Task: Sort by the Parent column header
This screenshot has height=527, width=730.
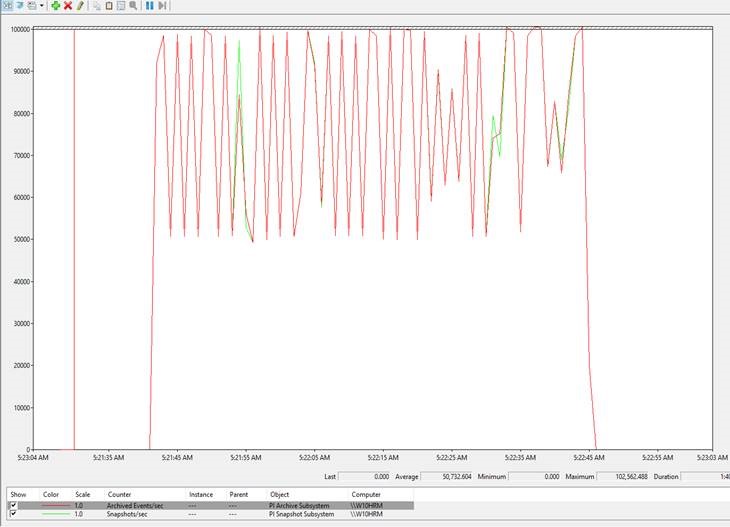Action: [238, 494]
